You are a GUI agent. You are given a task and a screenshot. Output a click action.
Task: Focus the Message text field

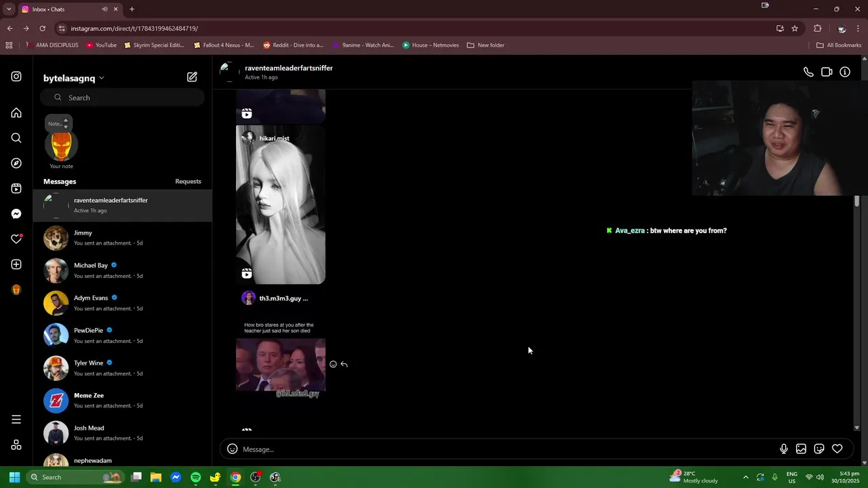(x=509, y=449)
